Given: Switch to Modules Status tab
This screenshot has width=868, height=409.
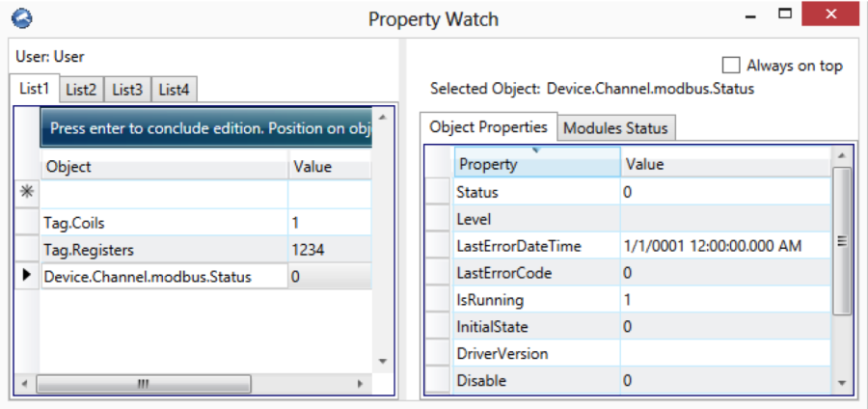Looking at the screenshot, I should coord(614,128).
